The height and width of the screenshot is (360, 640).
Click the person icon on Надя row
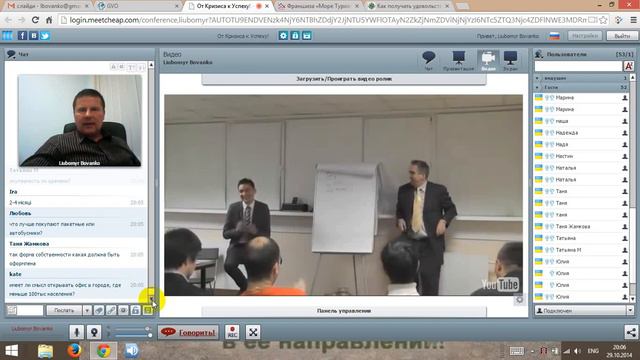pos(624,144)
